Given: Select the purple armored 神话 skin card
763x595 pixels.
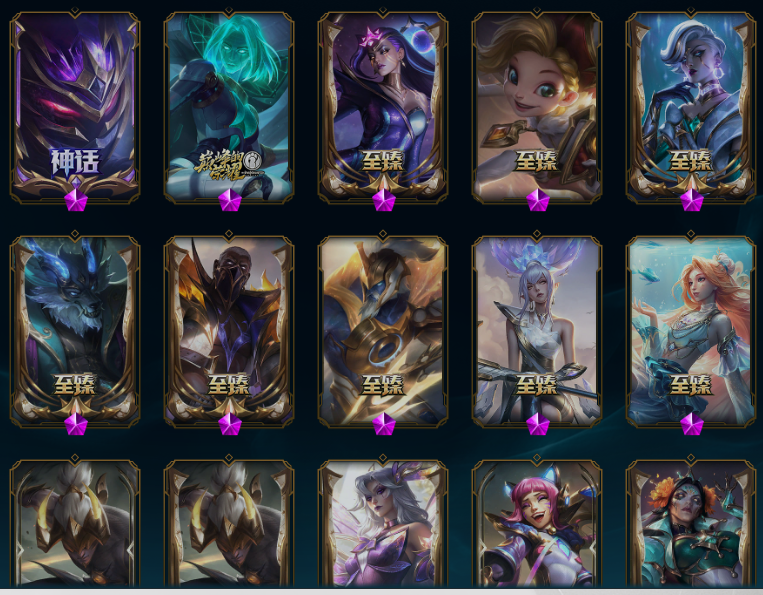Looking at the screenshot, I should click(x=75, y=107).
